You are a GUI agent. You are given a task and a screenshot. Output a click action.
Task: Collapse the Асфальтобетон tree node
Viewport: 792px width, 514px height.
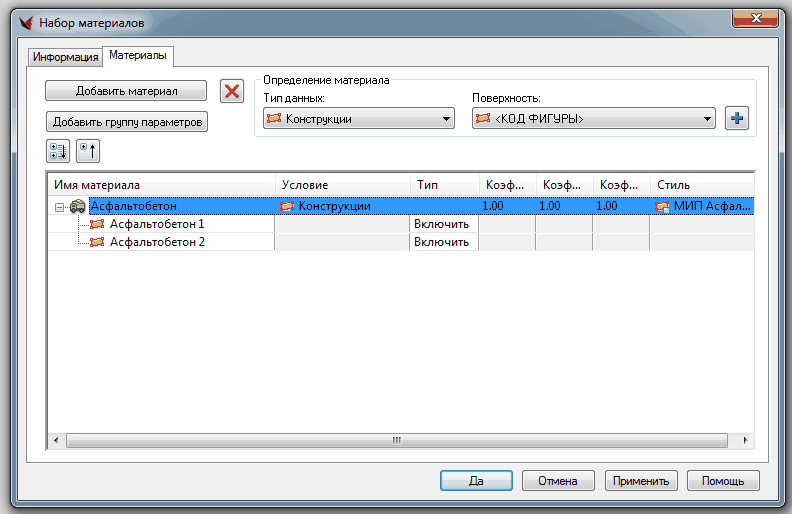(60, 207)
